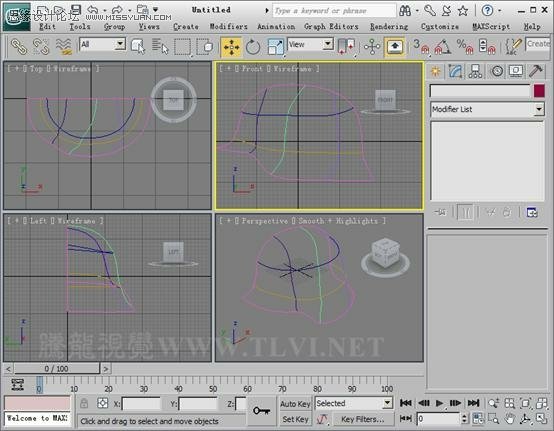Open Mini Curve Editor icon

(17, 385)
